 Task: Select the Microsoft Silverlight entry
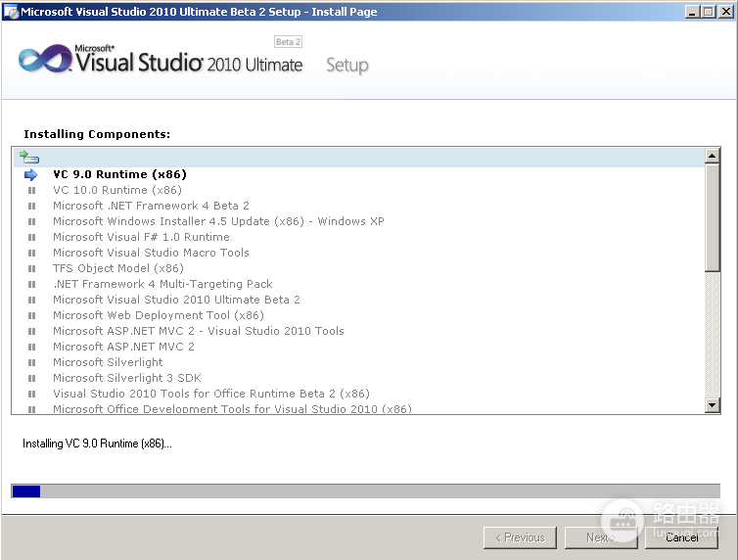108,362
